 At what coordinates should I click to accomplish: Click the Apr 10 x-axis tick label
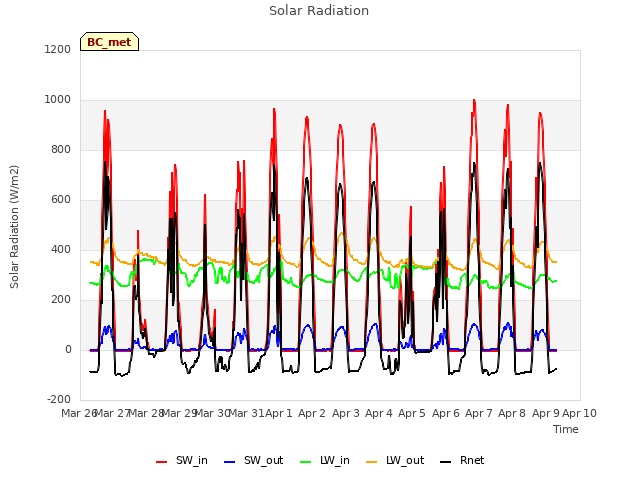pyautogui.click(x=580, y=413)
